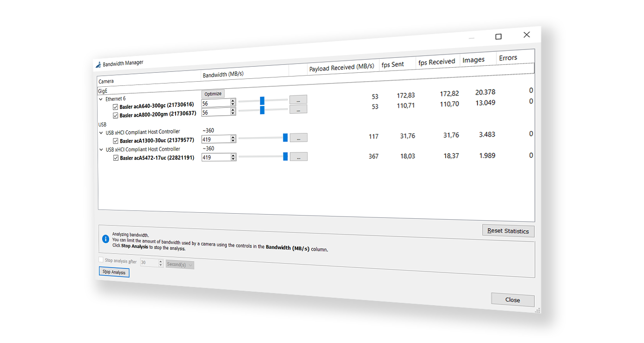
Task: Collapse the Ethernet 6 tree node
Action: point(101,99)
